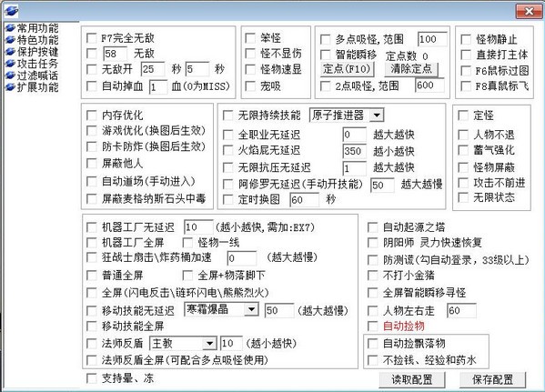Close the window with X button
Screen dimensions: 545x392
[x=529, y=11]
